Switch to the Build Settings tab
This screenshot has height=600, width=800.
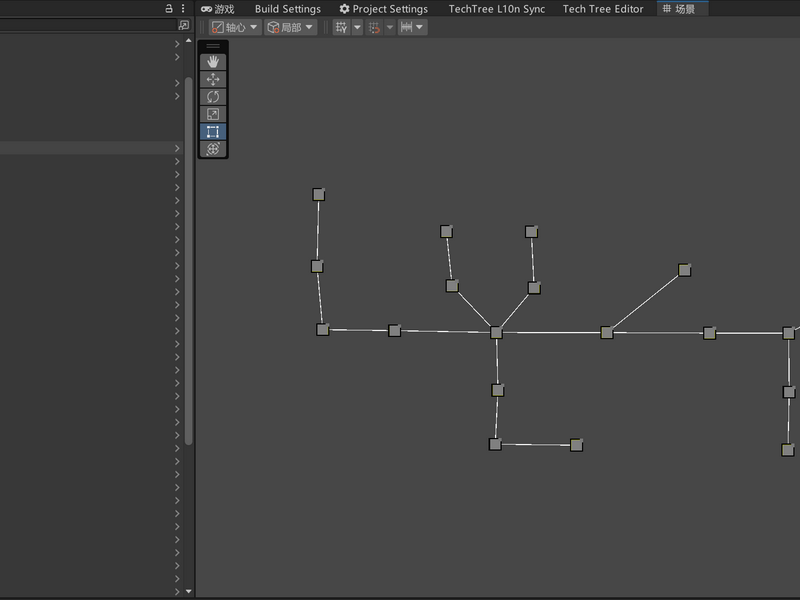288,9
